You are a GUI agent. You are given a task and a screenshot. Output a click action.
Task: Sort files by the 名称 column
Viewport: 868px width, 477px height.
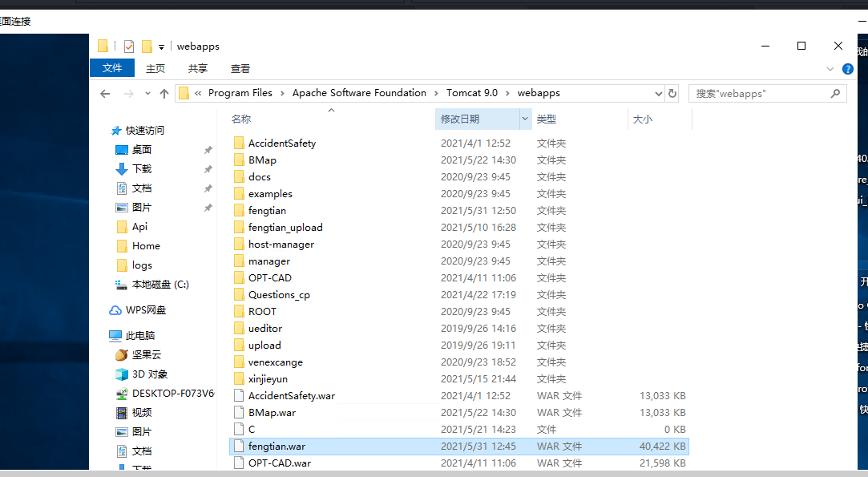[x=241, y=119]
